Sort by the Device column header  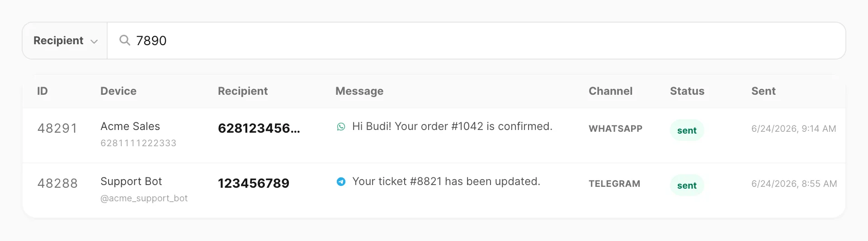[118, 91]
